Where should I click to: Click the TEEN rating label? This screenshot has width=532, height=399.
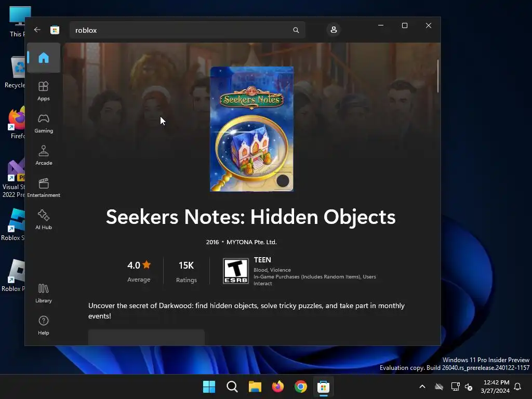[x=262, y=260]
